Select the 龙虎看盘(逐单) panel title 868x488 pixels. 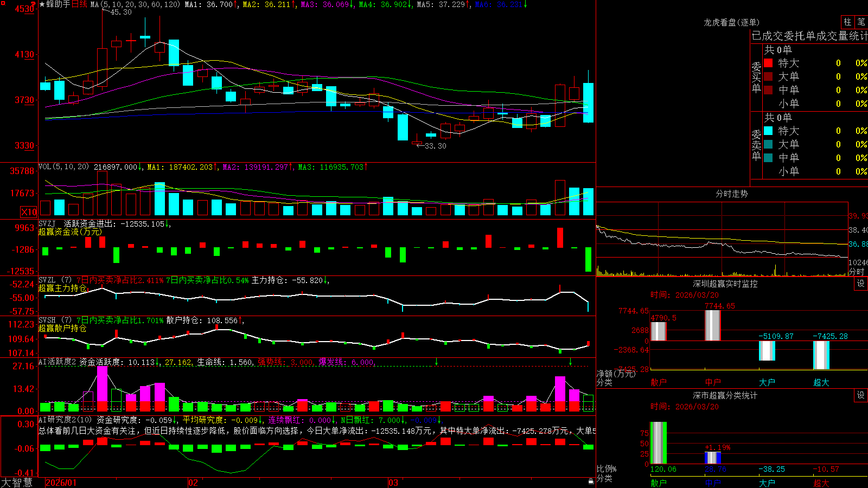point(731,22)
